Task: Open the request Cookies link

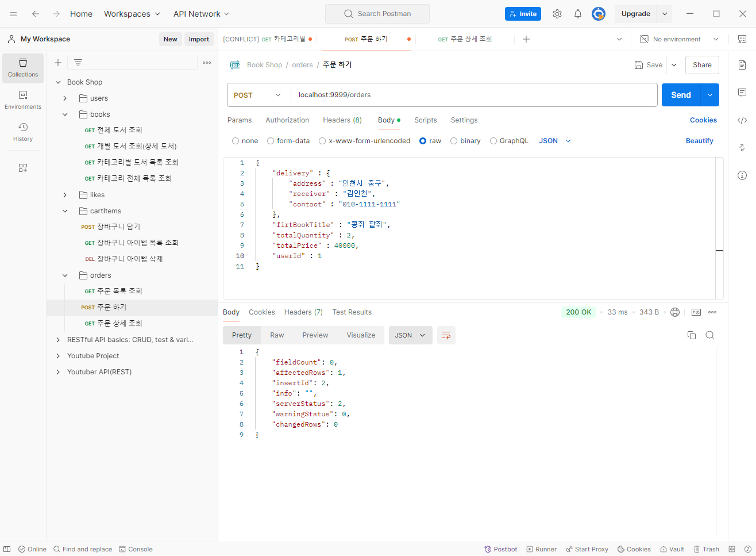Action: (x=703, y=120)
